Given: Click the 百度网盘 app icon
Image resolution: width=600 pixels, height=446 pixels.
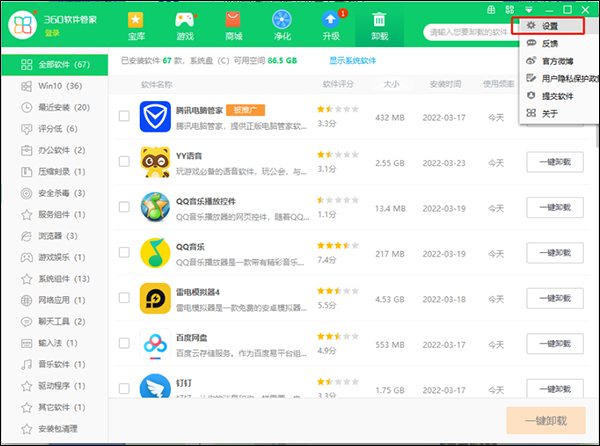Looking at the screenshot, I should pyautogui.click(x=155, y=343).
